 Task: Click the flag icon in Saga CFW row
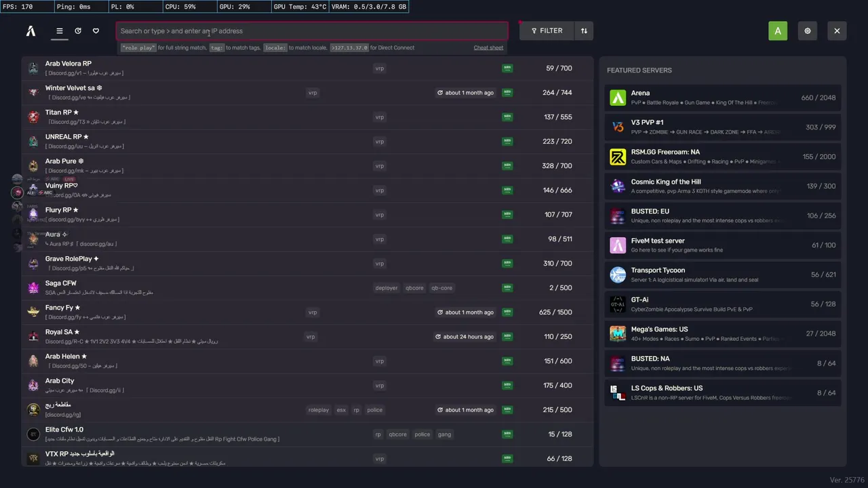507,287
